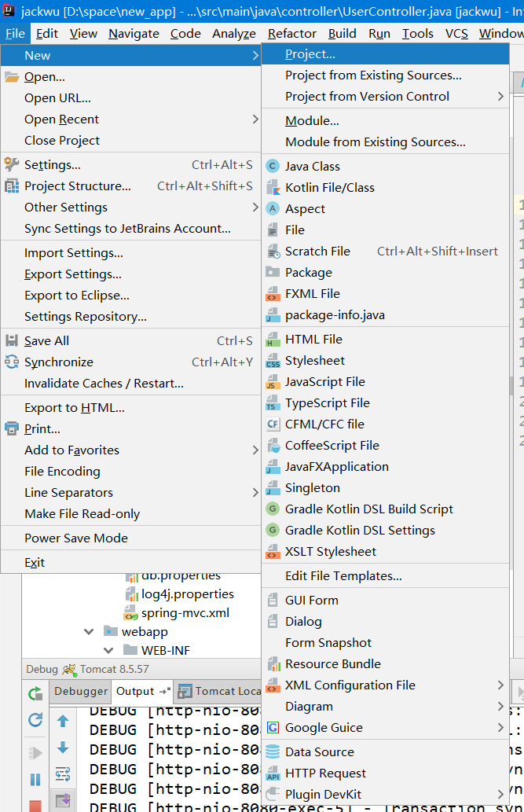The width and height of the screenshot is (524, 812).
Task: Click the Pause Program icon in Debug panel
Action: [35, 779]
